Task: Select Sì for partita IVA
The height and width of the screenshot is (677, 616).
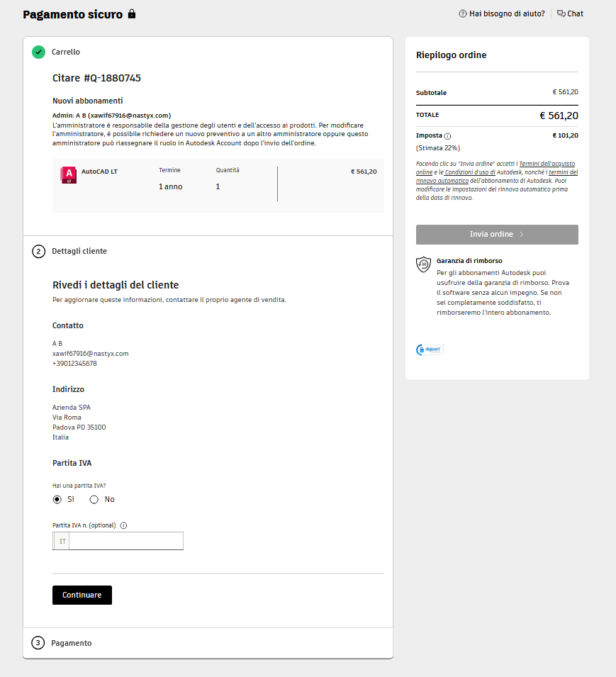Action: click(57, 500)
